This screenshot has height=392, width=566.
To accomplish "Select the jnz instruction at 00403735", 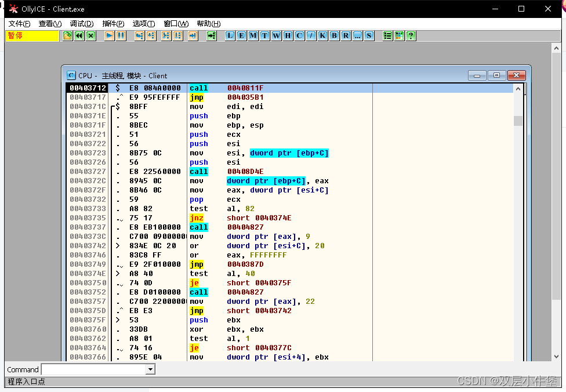I will click(x=197, y=218).
